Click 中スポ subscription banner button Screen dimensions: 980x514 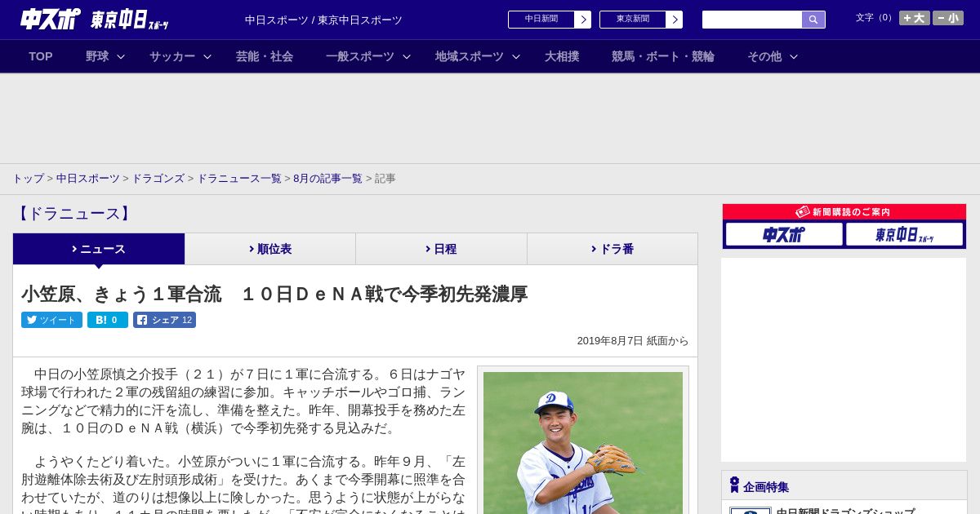pos(784,234)
